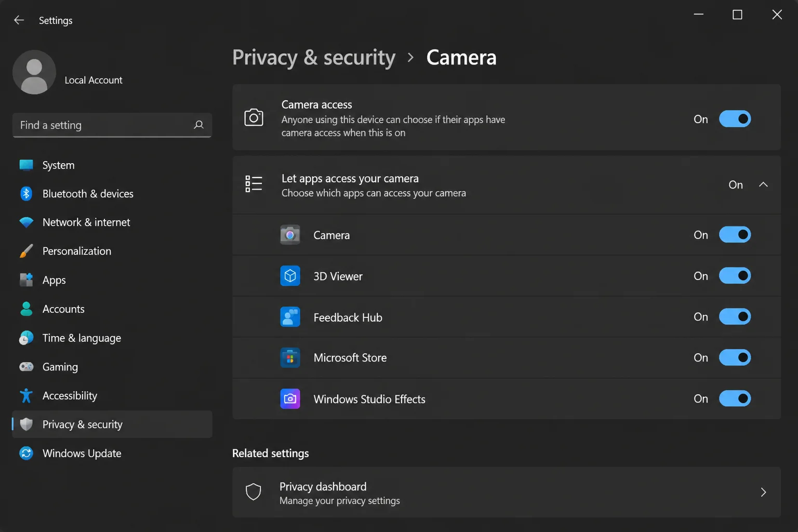Close the Settings window
Screen dimensions: 798x532
click(777, 15)
